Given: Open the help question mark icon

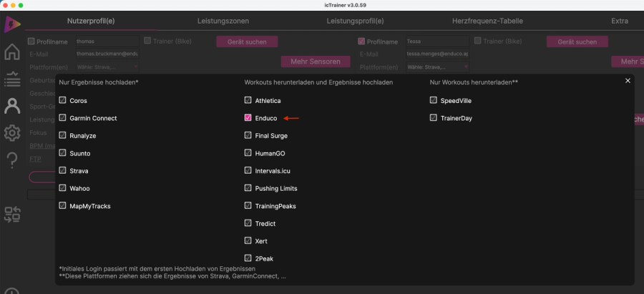Looking at the screenshot, I should click(12, 160).
